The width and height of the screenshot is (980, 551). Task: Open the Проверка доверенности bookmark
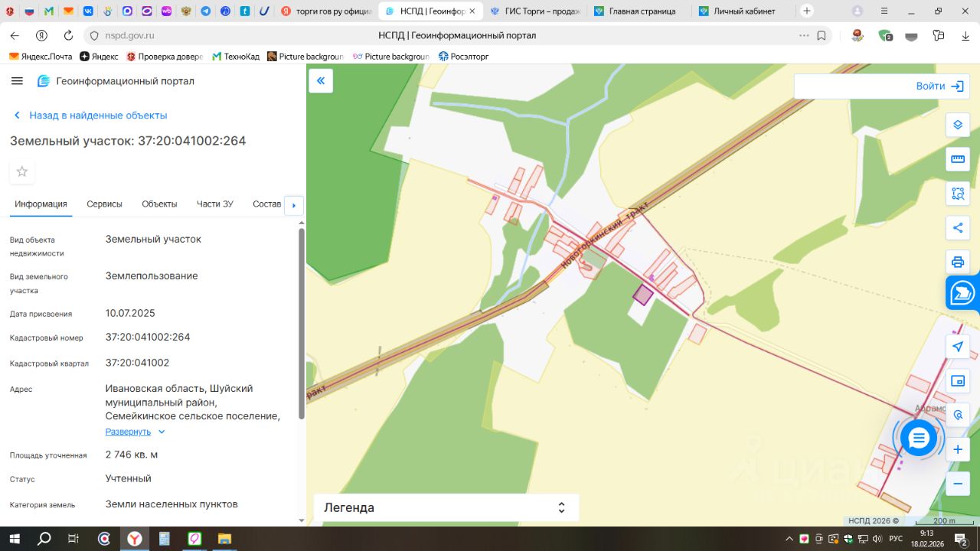(165, 57)
